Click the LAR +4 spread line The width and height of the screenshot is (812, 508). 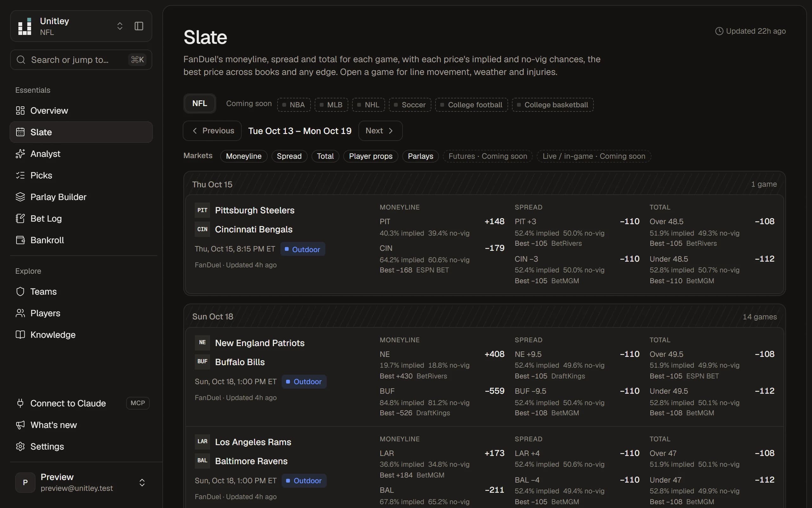tap(527, 454)
